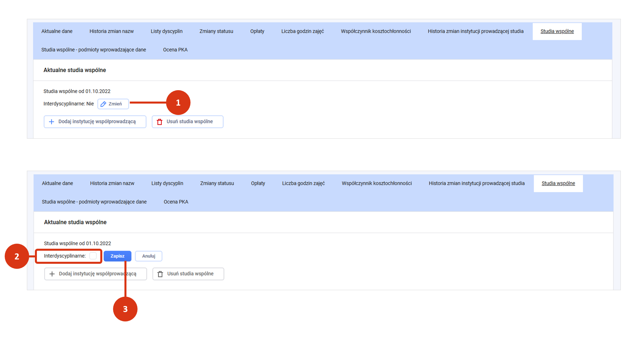Click Dodaj instytucję współprowadzącą label in upper panel
The width and height of the screenshot is (644, 362).
97,121
